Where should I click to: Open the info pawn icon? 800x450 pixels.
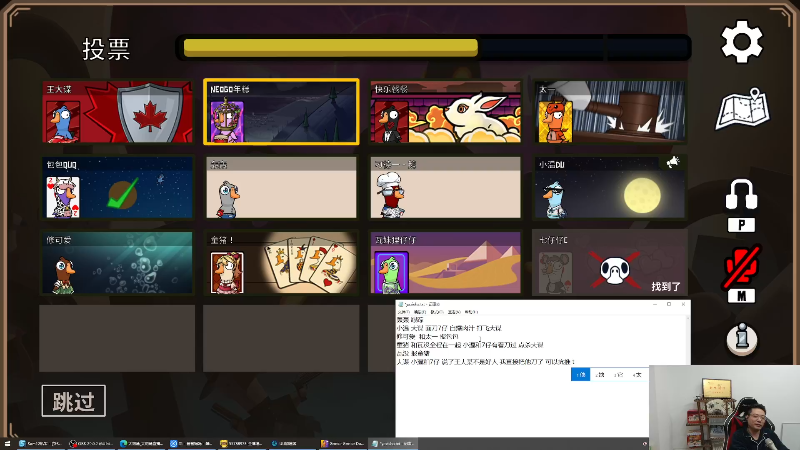741,339
